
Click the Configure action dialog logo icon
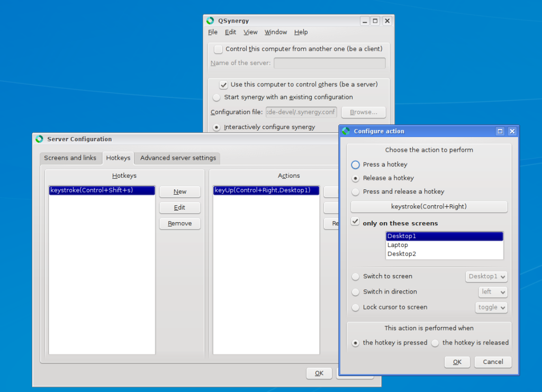point(346,131)
